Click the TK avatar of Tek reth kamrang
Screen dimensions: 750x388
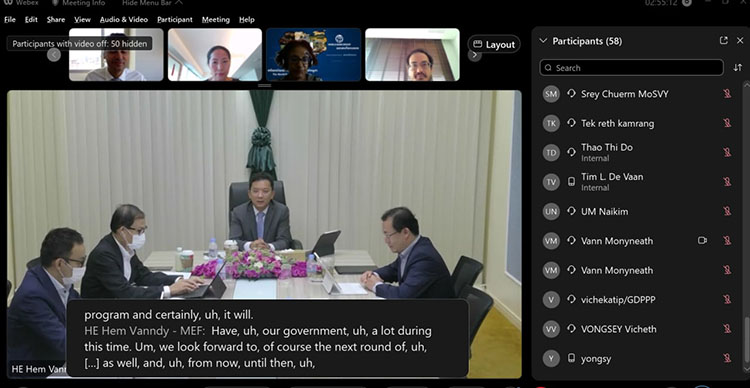click(x=551, y=123)
